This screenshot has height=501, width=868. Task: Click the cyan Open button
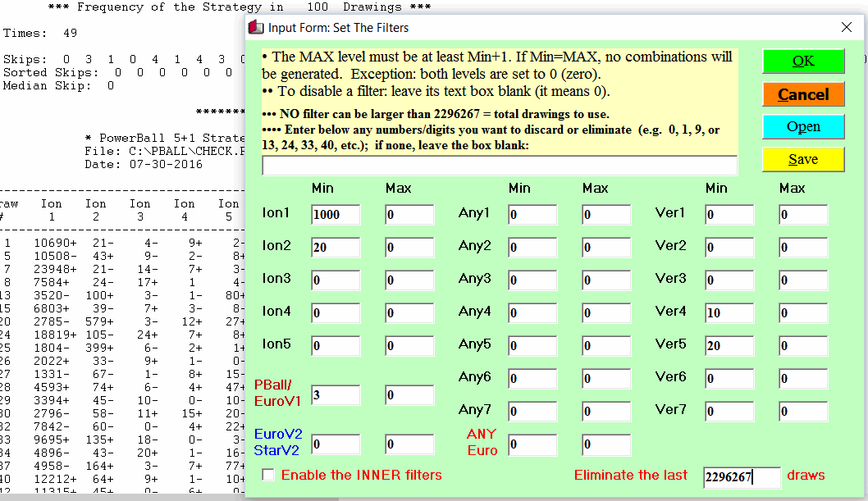click(x=803, y=127)
